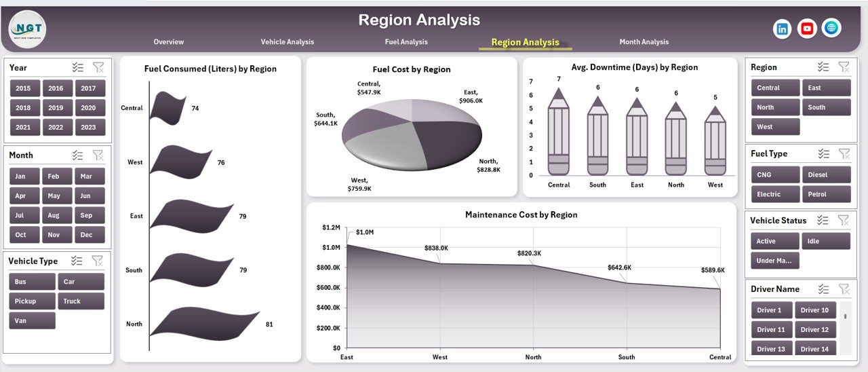This screenshot has width=868, height=372.
Task: Toggle the Truck vehicle type filter
Action: pos(81,301)
